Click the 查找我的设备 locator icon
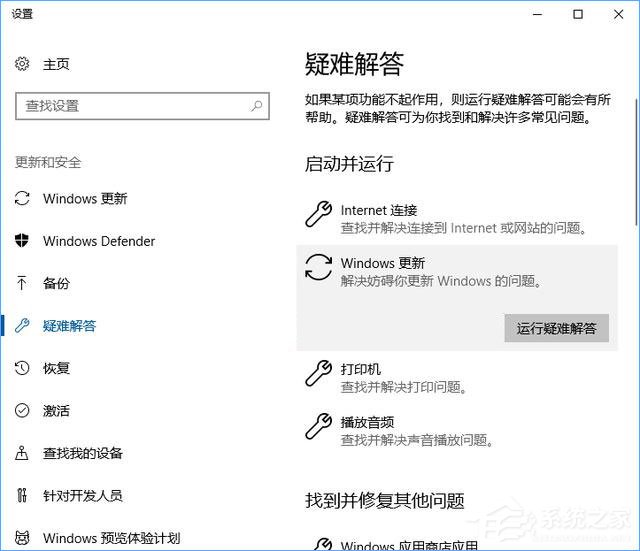 pos(22,453)
